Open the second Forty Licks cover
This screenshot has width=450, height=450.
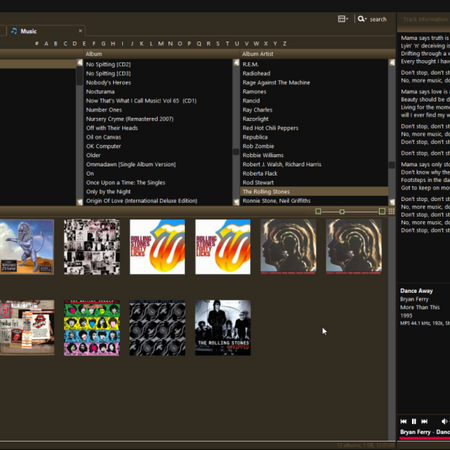(223, 247)
